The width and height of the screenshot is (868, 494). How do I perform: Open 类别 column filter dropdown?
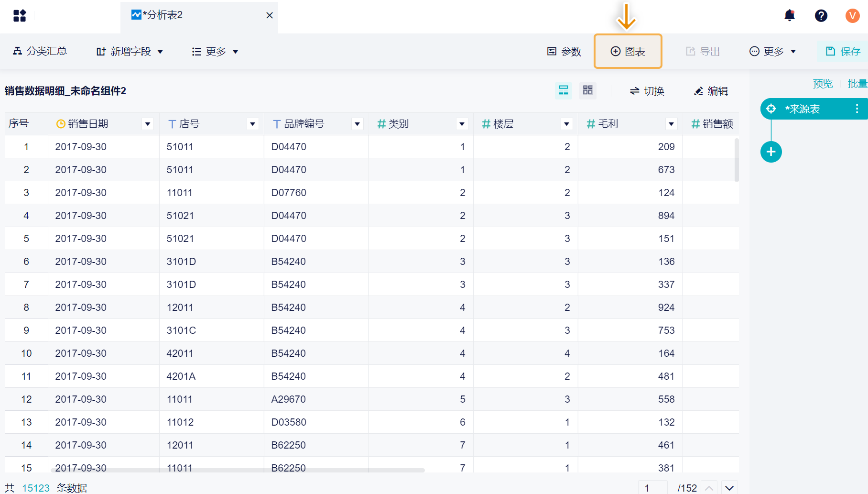point(462,124)
